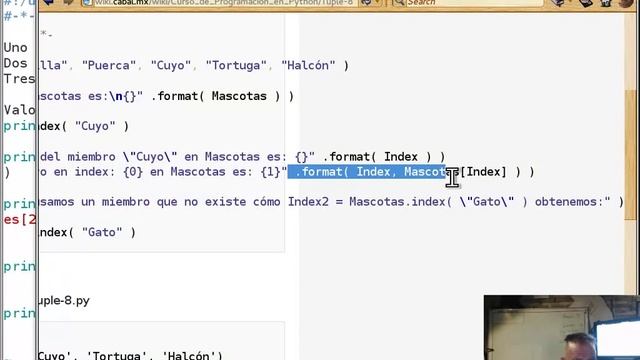Click "scotas es:" in the format string
Viewport: 640px width, 360px height.
[72, 96]
